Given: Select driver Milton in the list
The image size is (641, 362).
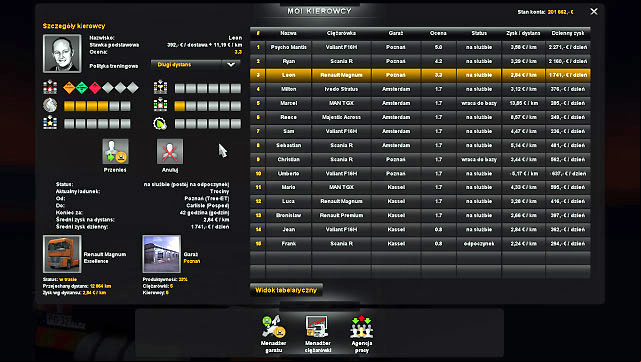Looking at the screenshot, I should point(420,89).
